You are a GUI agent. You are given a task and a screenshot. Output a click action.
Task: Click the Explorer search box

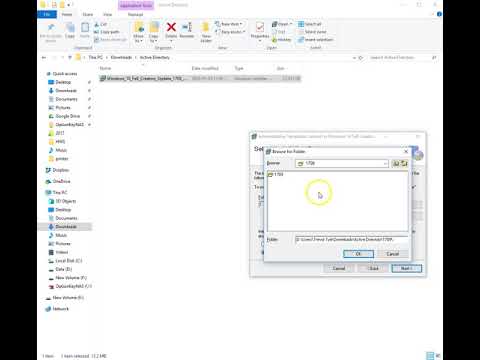coord(400,58)
